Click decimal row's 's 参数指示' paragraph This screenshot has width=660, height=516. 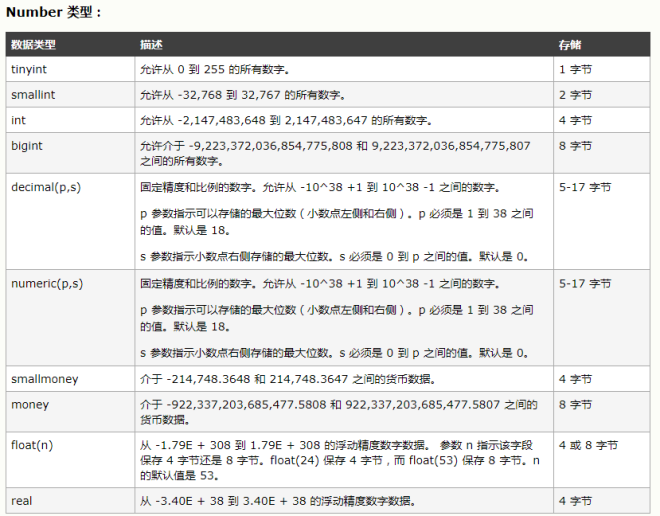pyautogui.click(x=334, y=256)
